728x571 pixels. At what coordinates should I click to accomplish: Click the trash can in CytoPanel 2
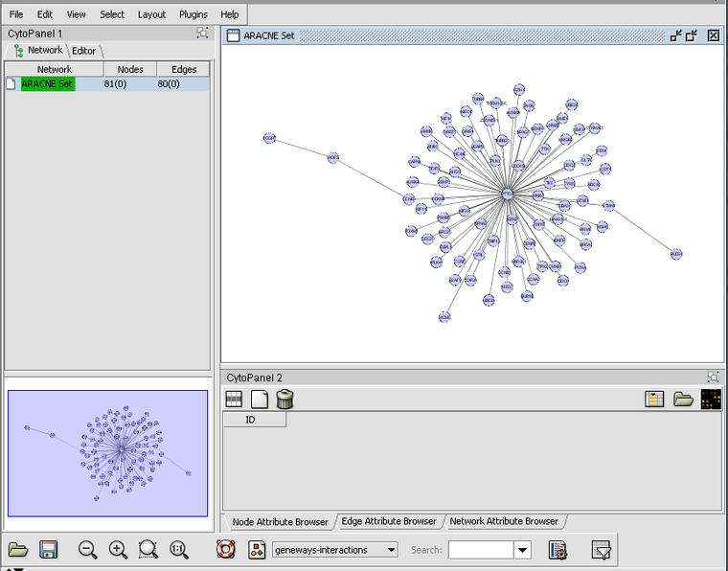click(284, 399)
